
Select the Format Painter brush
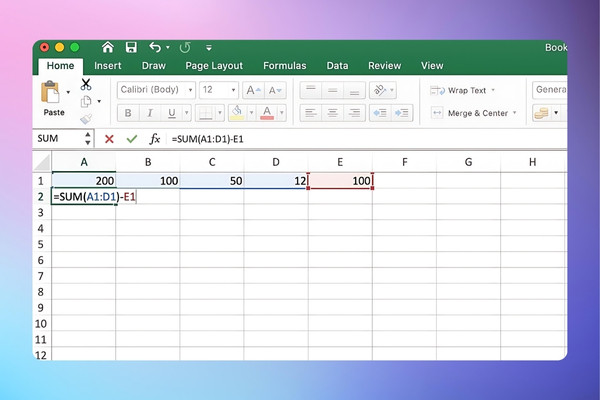pyautogui.click(x=86, y=119)
